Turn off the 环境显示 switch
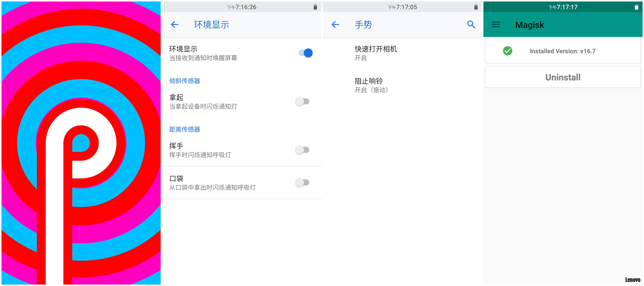This screenshot has width=644, height=286. 305,53
